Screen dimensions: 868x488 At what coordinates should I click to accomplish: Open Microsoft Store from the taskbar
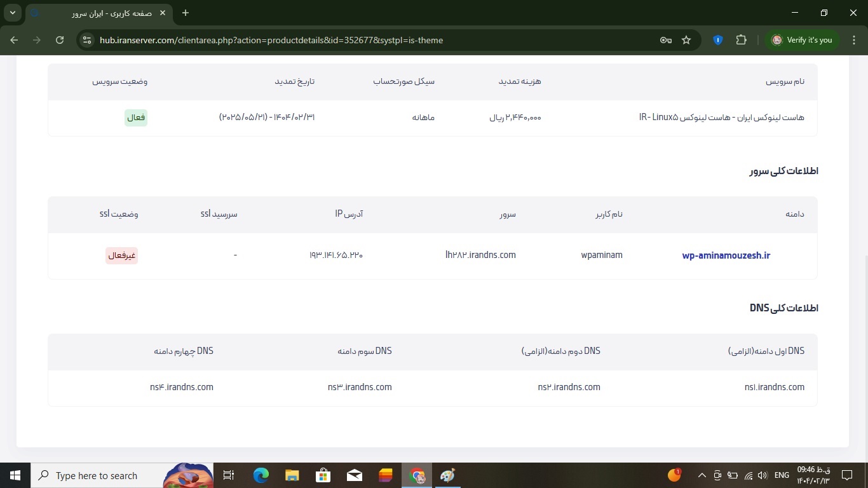tap(323, 475)
